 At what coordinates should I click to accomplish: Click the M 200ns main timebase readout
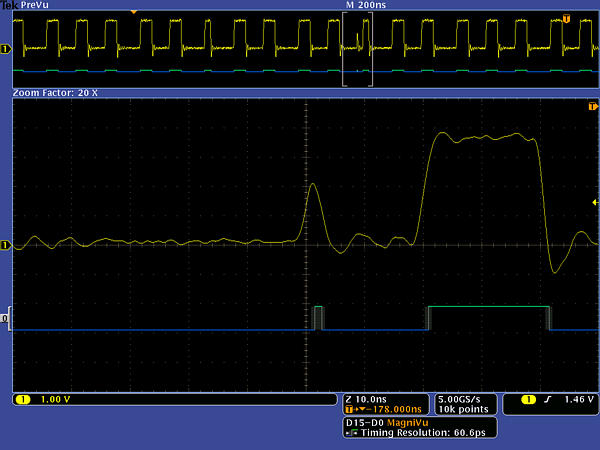pyautogui.click(x=358, y=5)
